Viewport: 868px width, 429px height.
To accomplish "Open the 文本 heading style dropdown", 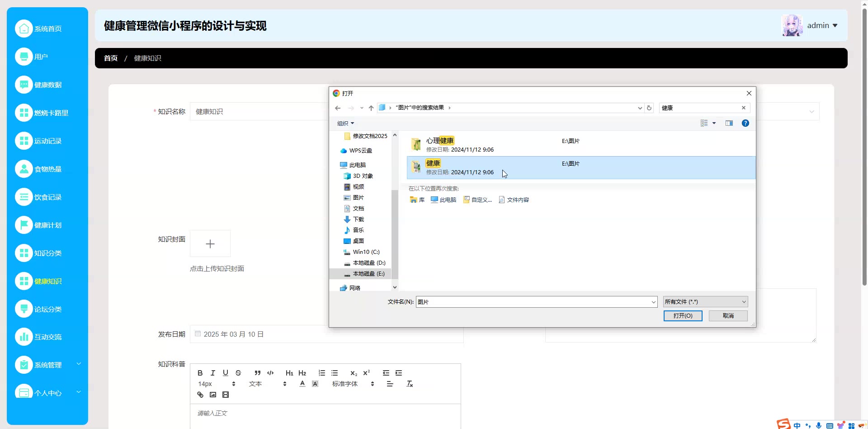I will click(268, 384).
